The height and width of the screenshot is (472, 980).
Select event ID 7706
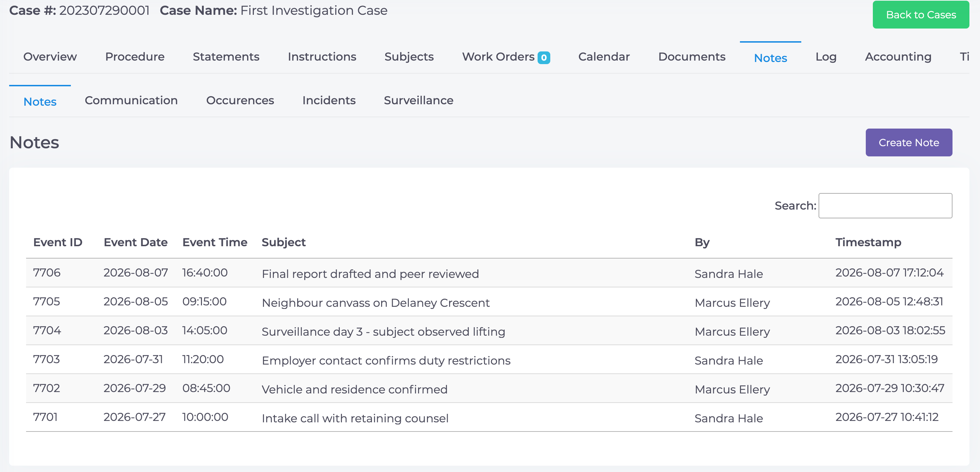click(47, 273)
